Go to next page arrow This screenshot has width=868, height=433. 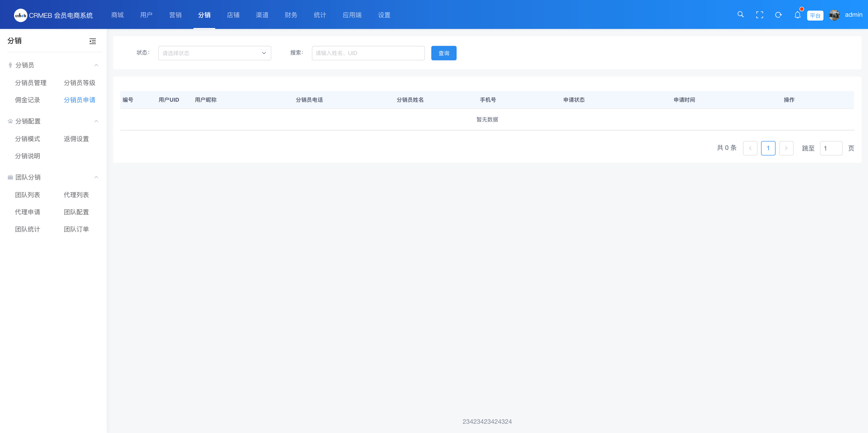coord(786,148)
